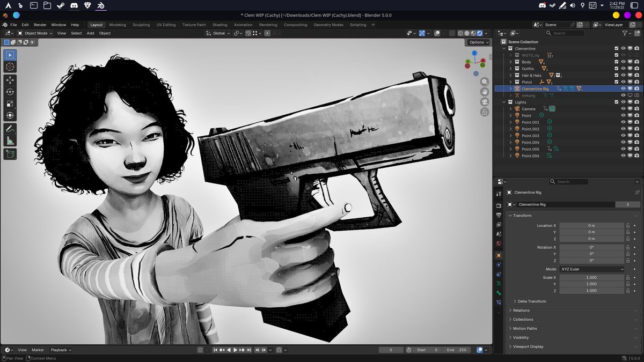
Task: Jump to the timeline start frame
Action: [216, 350]
